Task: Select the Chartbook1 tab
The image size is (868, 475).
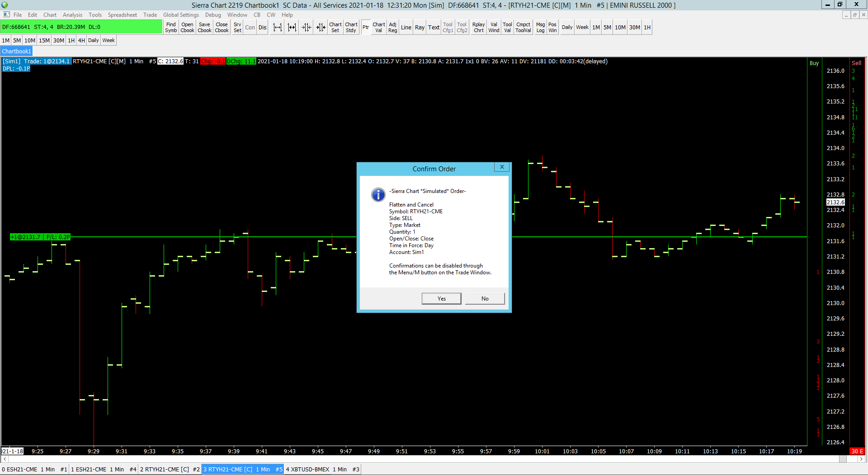Action: click(x=17, y=52)
